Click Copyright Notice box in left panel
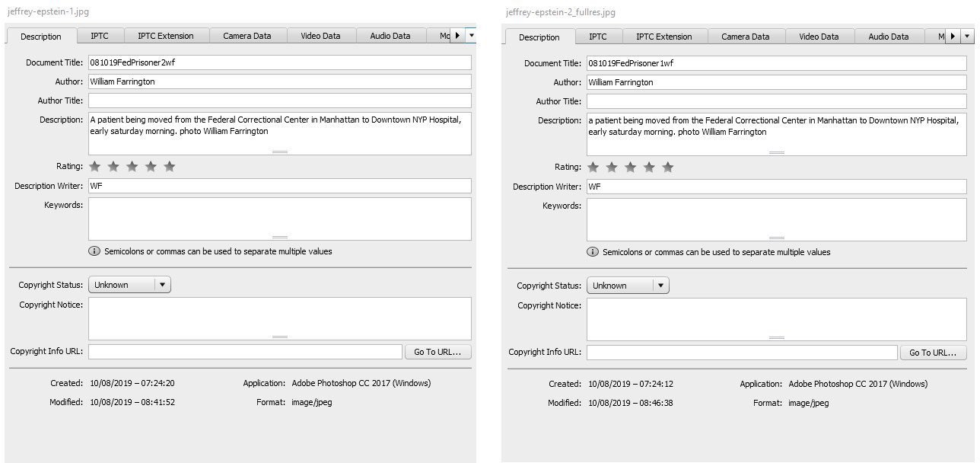 pyautogui.click(x=280, y=318)
